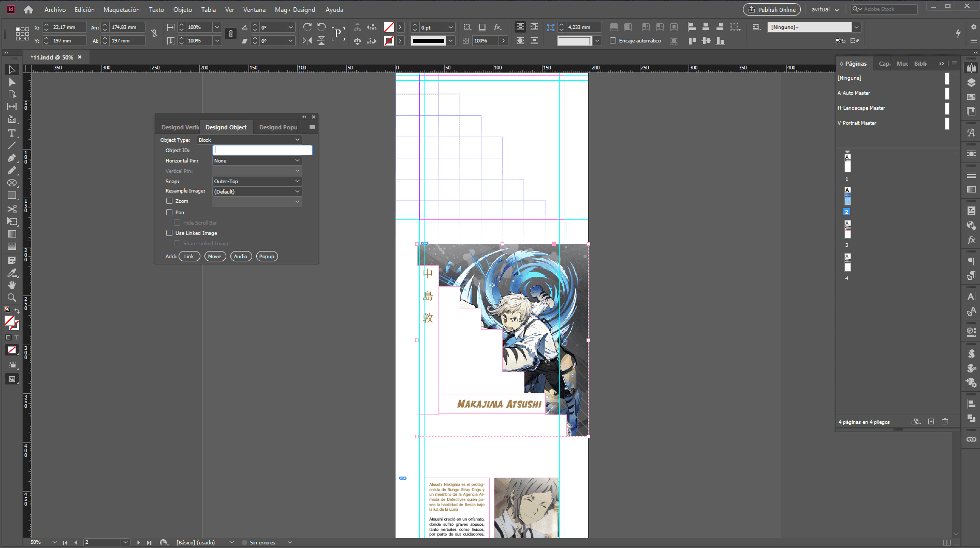This screenshot has width=980, height=548.
Task: Switch to Designd Popup tab
Action: click(278, 127)
